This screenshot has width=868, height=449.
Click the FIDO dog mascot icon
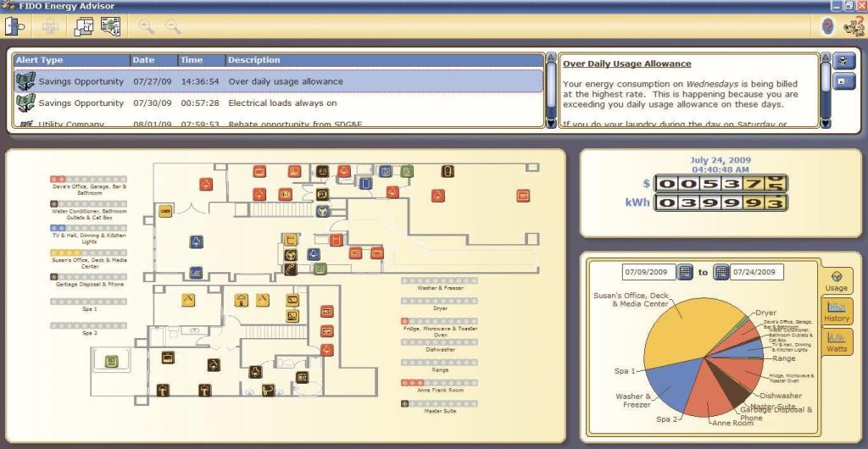(x=853, y=27)
